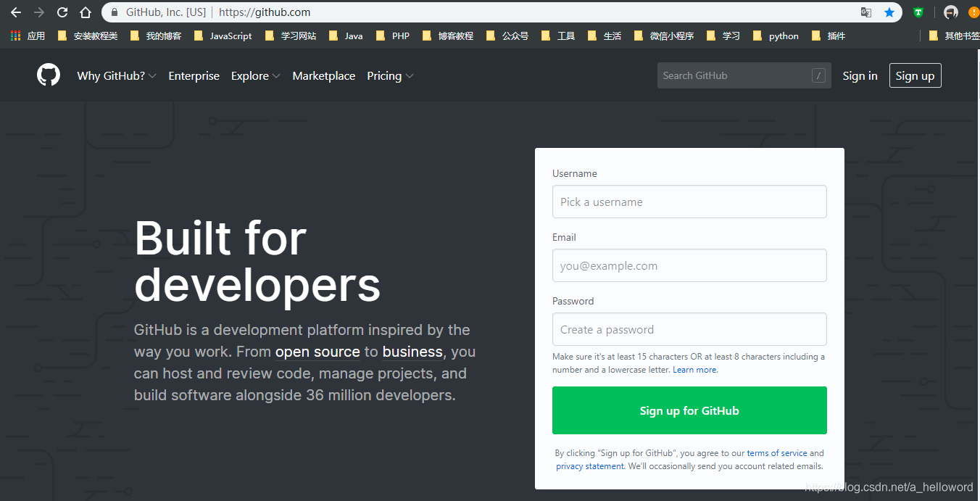Click the Create a password field

pos(689,329)
